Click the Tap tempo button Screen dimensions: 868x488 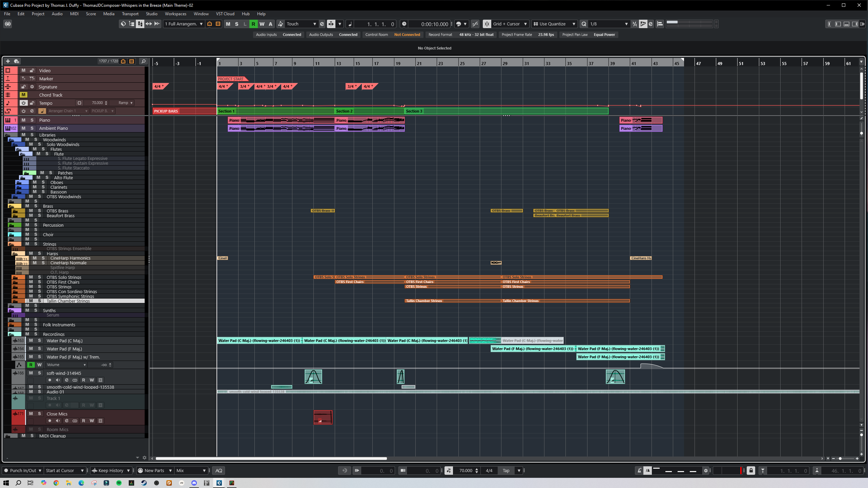pos(506,470)
